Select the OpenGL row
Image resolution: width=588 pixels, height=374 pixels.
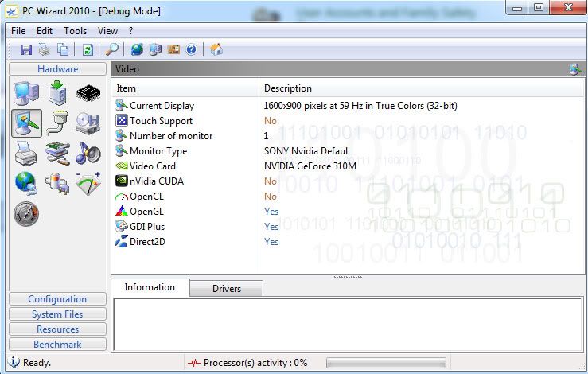pyautogui.click(x=348, y=212)
